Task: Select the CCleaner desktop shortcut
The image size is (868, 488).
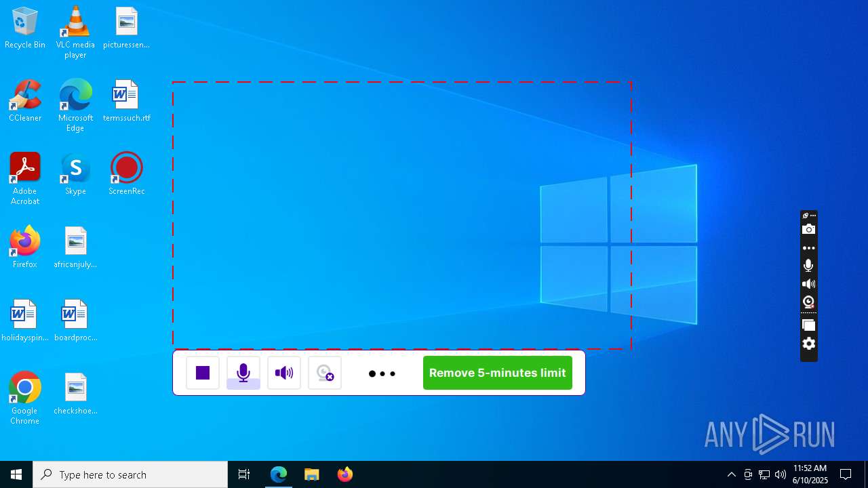Action: click(25, 102)
